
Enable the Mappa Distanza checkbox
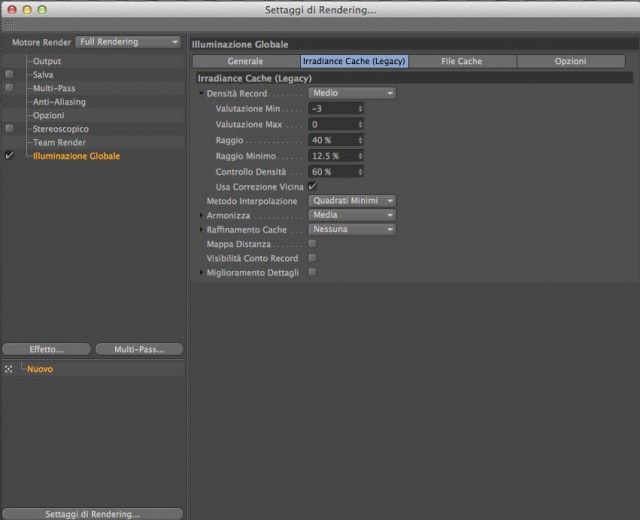click(x=312, y=244)
